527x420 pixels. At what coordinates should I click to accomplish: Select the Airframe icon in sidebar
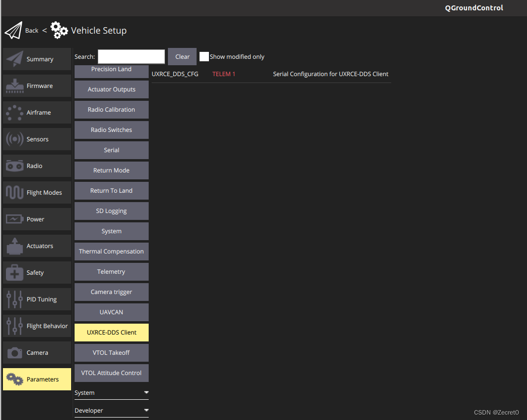14,113
